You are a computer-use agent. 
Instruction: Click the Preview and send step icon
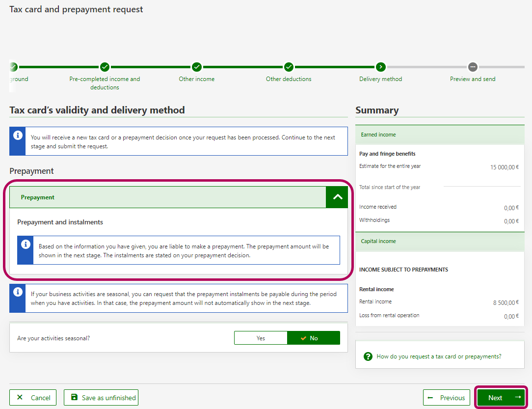473,67
